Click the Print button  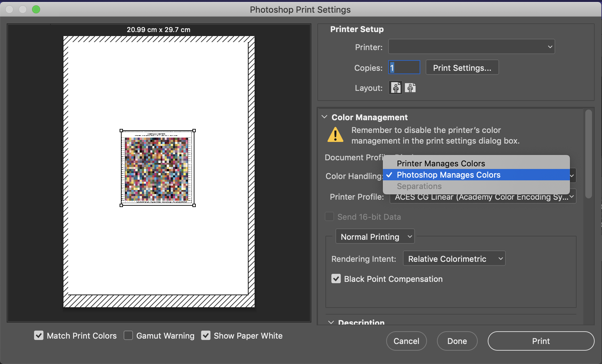541,341
